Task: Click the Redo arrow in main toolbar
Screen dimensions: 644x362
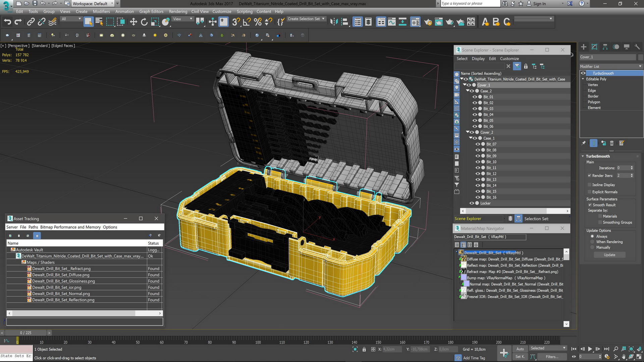Action: pos(18,22)
